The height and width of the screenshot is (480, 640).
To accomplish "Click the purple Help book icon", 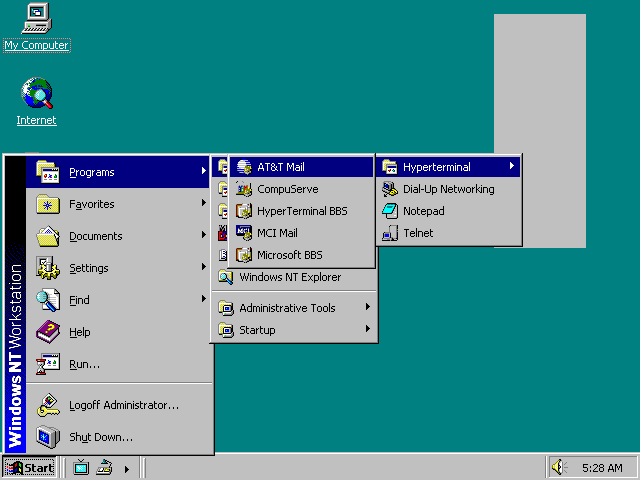I will 48,332.
